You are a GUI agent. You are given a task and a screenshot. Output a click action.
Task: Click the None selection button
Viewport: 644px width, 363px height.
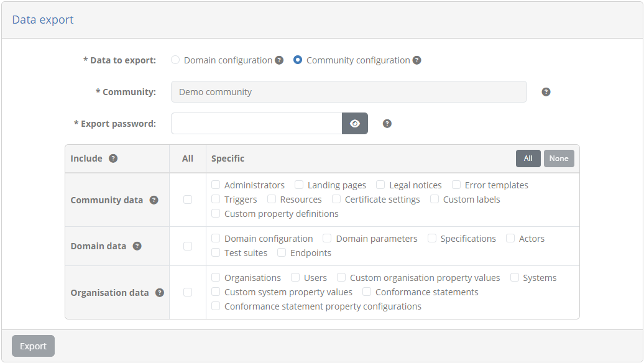[x=559, y=159]
